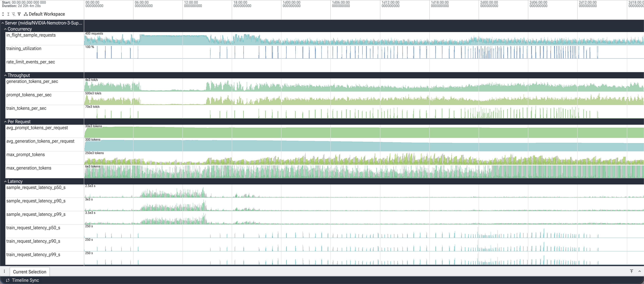Click the 2d00:00:00 timeline ruler mark
The height and width of the screenshot is (284, 644).
click(x=489, y=4)
